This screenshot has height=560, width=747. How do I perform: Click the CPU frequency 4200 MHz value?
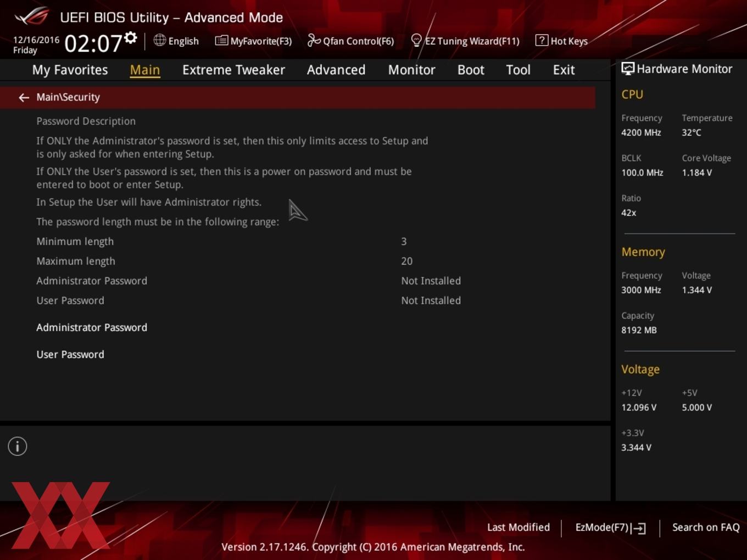pyautogui.click(x=641, y=132)
